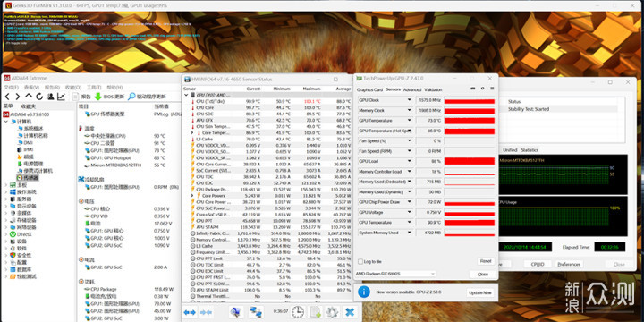Image resolution: width=644 pixels, height=322 pixels.
Task: Click HWiNFO log file save icon
Action: pyautogui.click(x=316, y=312)
